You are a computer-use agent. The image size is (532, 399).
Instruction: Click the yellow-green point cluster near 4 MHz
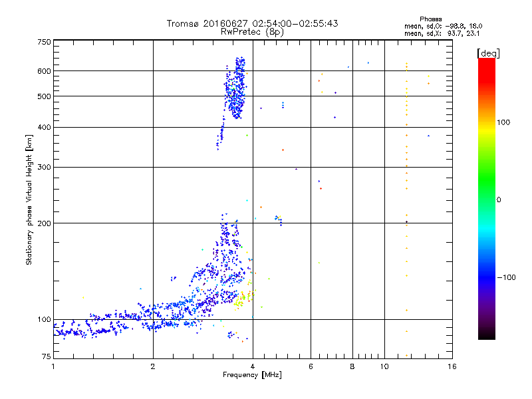point(243,299)
